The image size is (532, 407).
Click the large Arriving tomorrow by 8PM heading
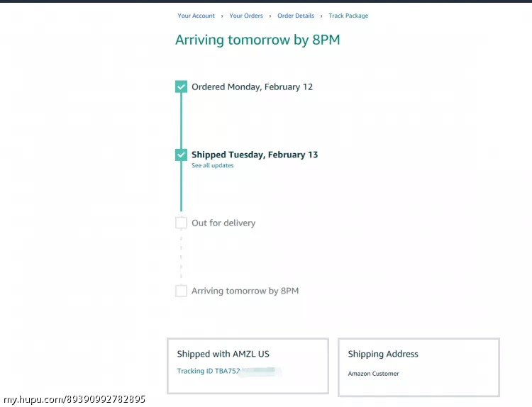(257, 40)
